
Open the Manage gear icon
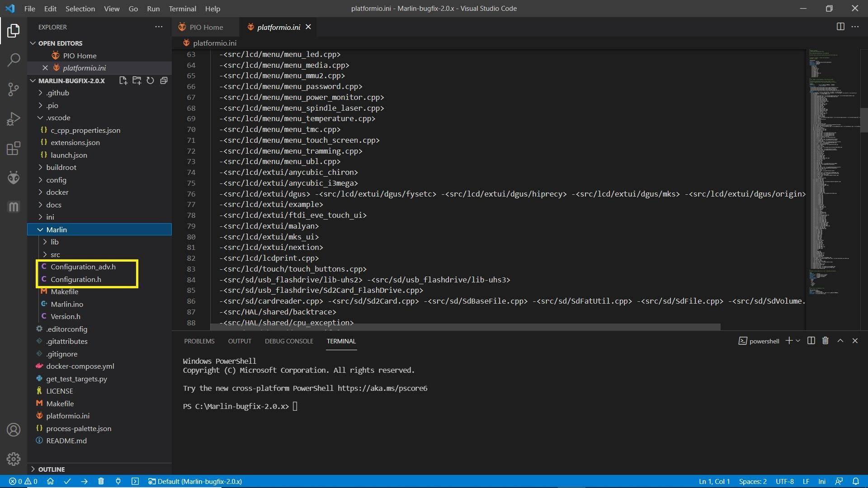click(x=14, y=459)
